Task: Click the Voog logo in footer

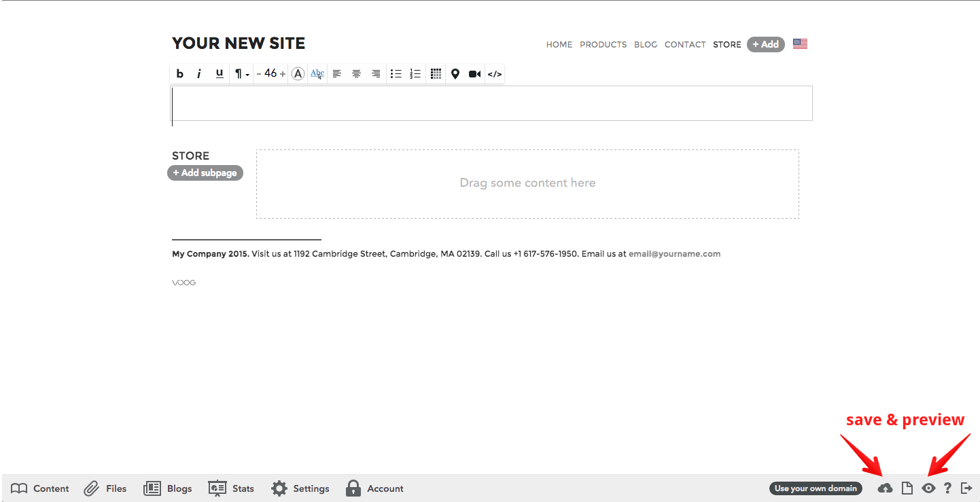Action: pos(184,283)
